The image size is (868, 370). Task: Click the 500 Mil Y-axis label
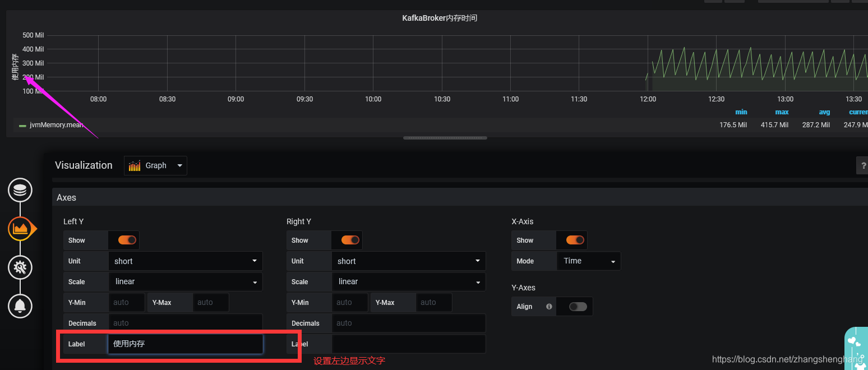pos(33,35)
